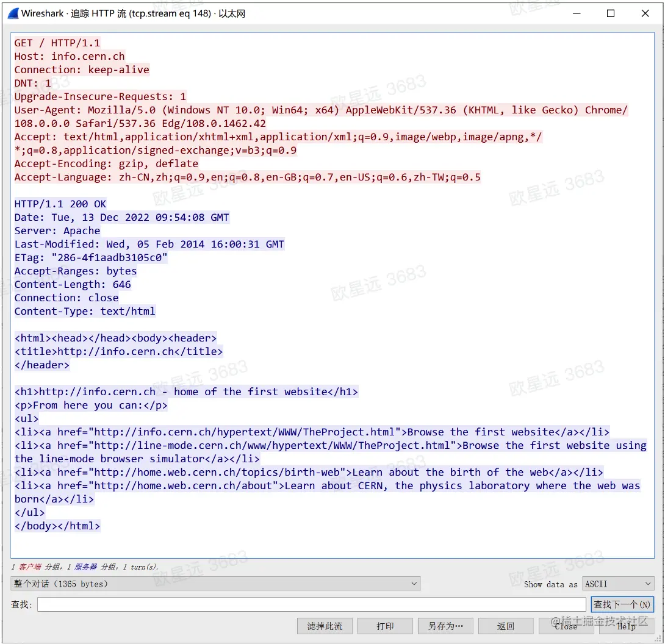Click the 'Content-Type: text/html' line
Viewport: 665px width, 644px height.
coord(85,311)
